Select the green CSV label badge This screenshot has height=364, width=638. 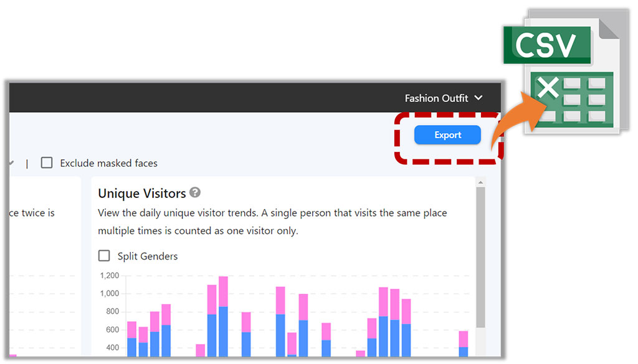[x=547, y=47]
